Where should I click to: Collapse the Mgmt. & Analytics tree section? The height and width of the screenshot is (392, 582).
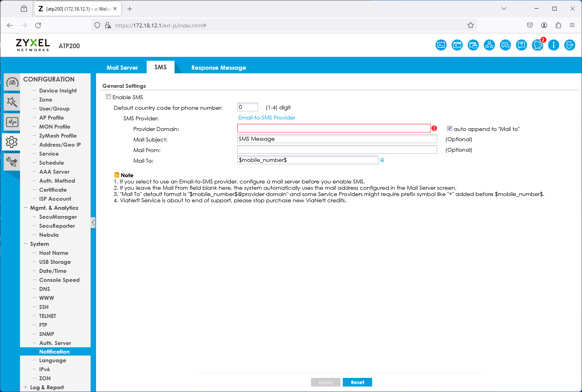25,208
